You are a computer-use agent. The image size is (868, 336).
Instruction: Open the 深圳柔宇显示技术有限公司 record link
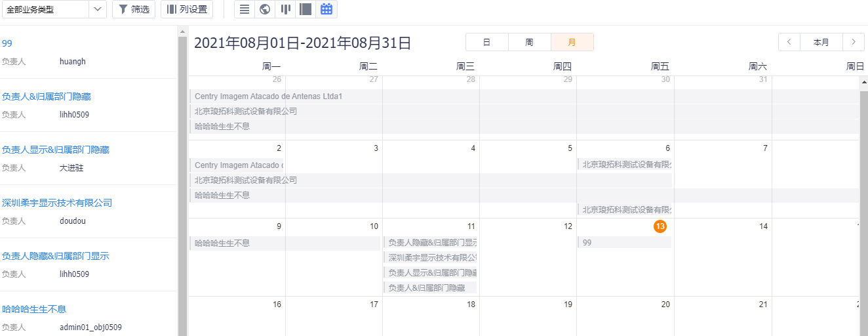tap(57, 203)
